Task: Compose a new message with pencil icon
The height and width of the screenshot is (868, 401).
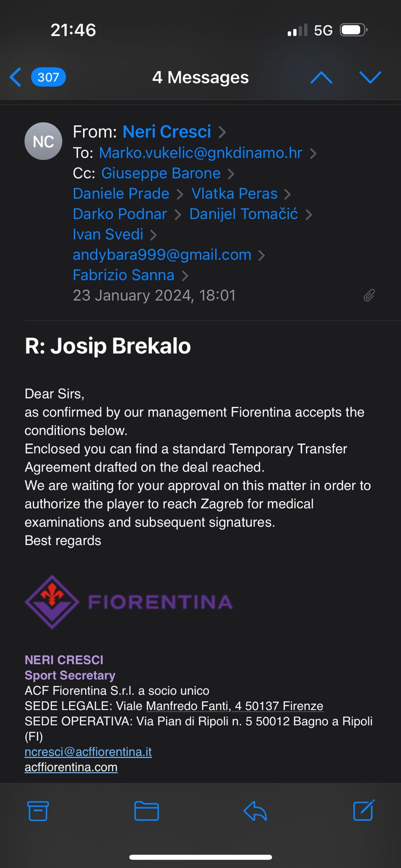Action: click(x=364, y=810)
